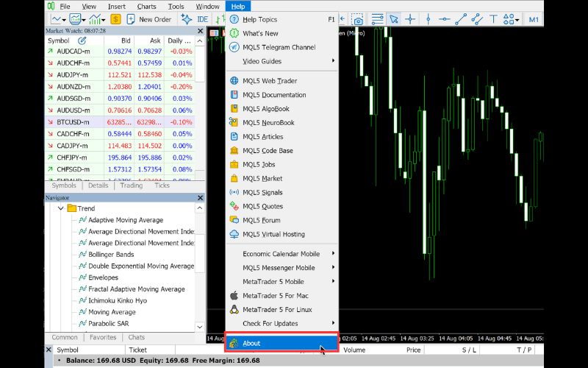The image size is (588, 368).
Task: Click What's New menu entry
Action: pos(282,33)
